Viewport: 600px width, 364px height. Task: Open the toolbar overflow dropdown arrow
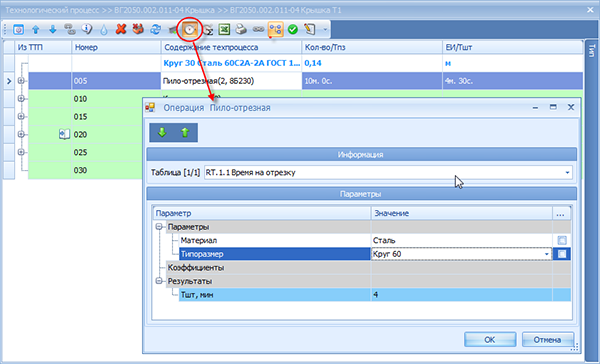point(325,30)
